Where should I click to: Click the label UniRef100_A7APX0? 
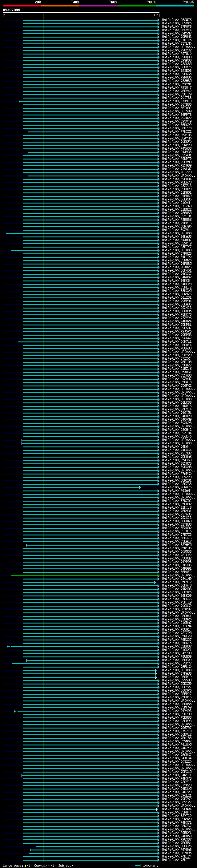click(x=177, y=474)
